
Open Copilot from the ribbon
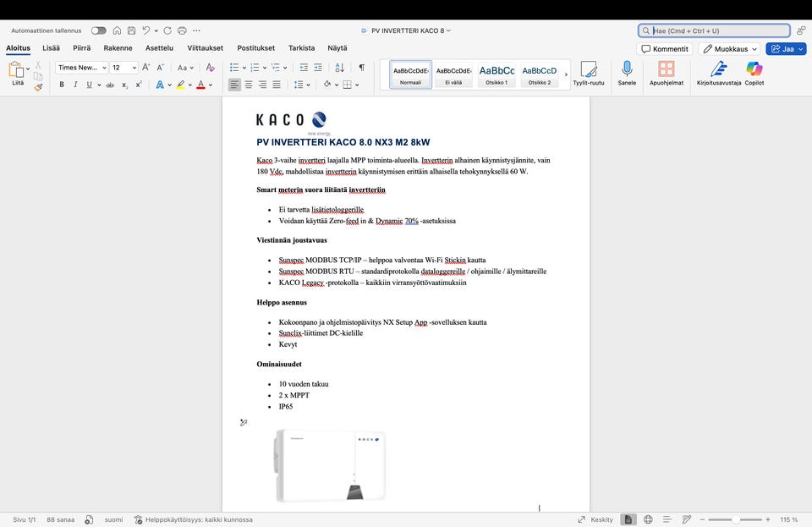[x=754, y=73]
